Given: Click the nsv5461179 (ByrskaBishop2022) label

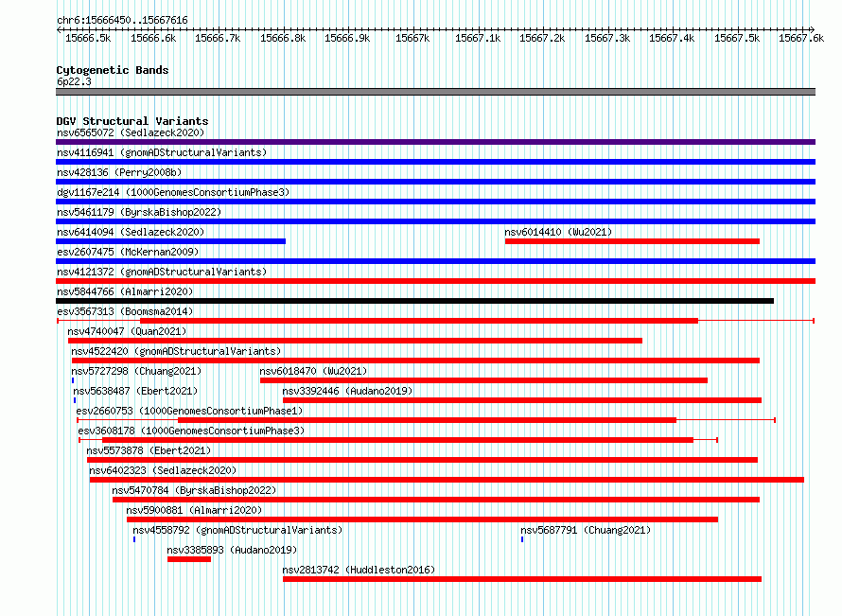Looking at the screenshot, I should (139, 212).
